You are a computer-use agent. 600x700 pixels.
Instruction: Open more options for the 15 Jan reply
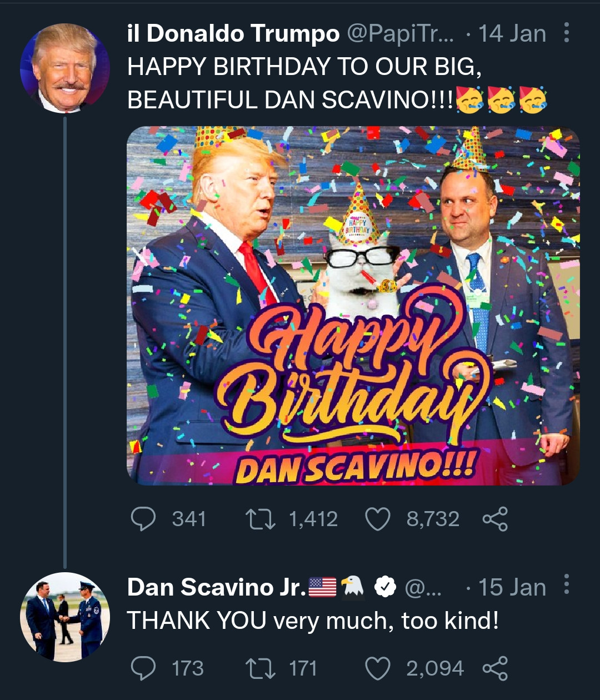tap(566, 586)
